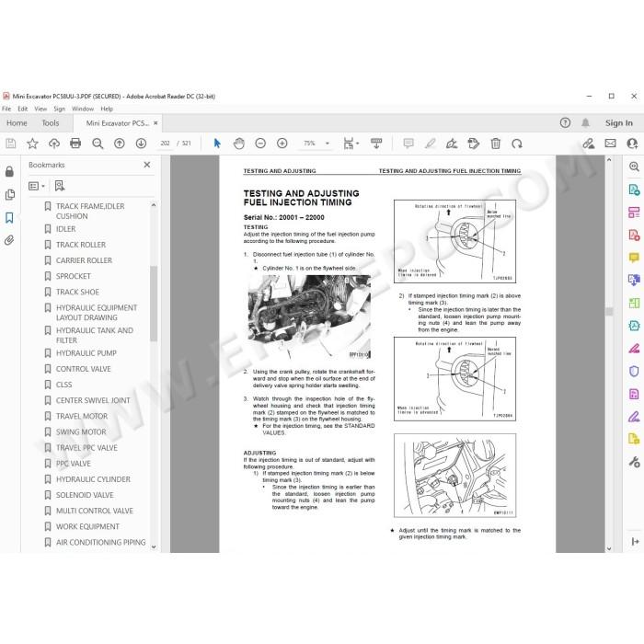Toggle the Bookmarks panel sidebar icon

(x=9, y=217)
